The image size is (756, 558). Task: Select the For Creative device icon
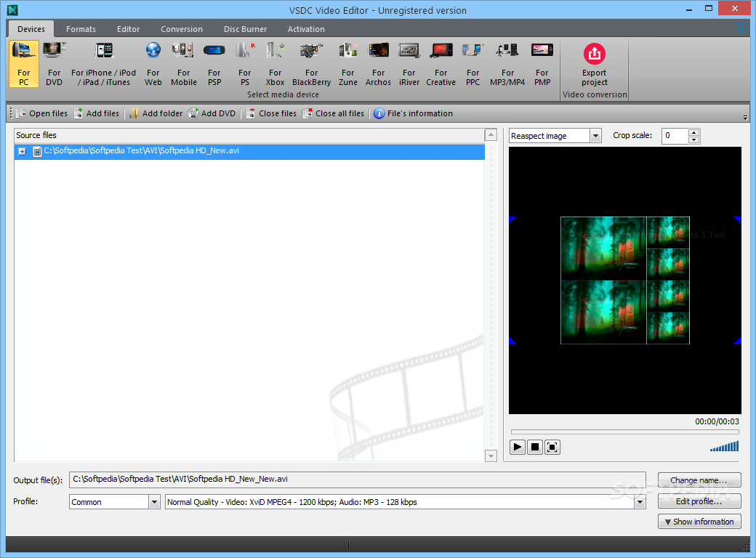click(441, 64)
